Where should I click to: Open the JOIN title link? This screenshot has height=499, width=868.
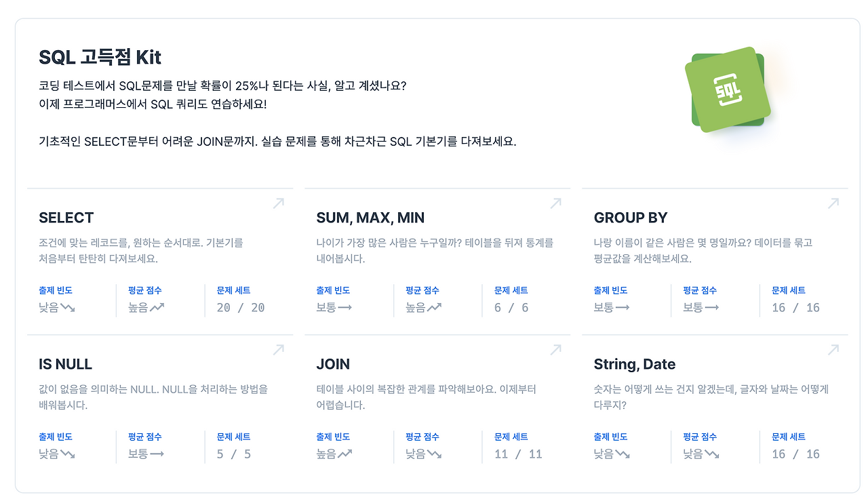tap(332, 364)
